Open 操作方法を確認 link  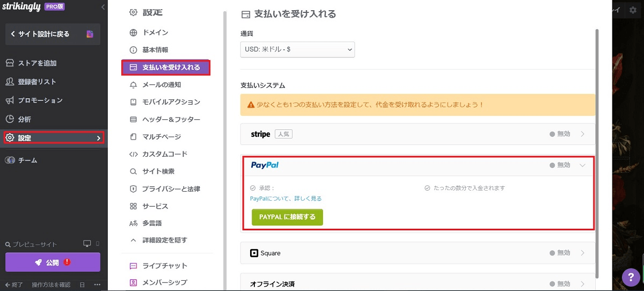pyautogui.click(x=51, y=285)
